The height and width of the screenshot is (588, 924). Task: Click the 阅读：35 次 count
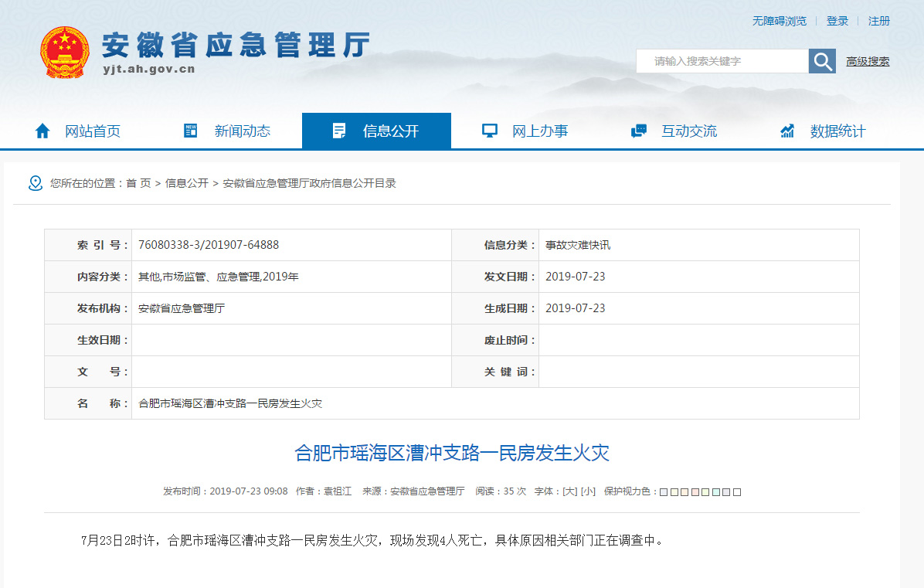point(501,491)
